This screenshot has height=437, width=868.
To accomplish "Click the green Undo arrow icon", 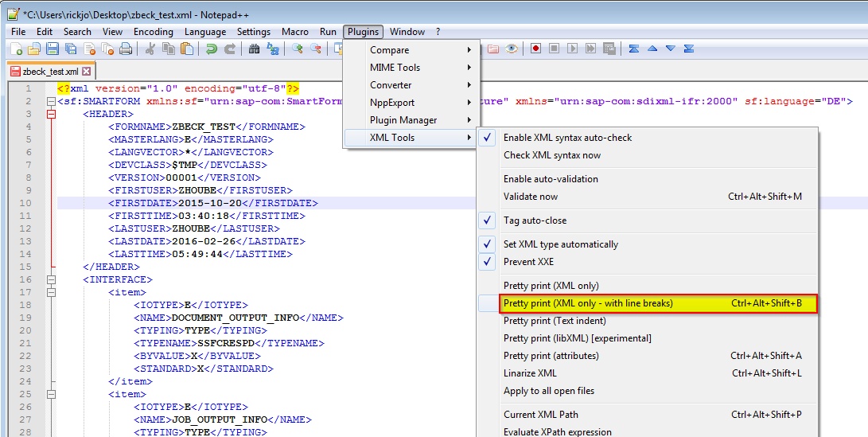I will point(211,49).
